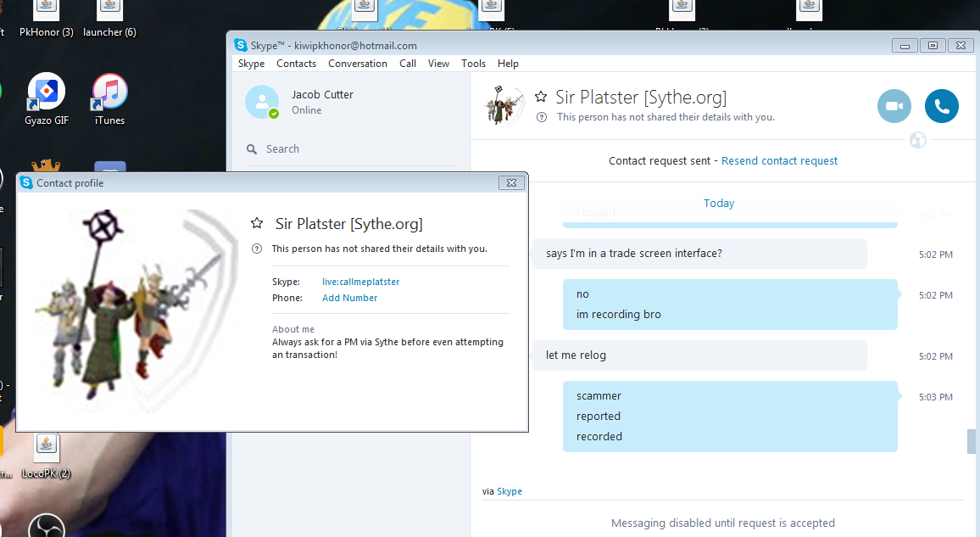Viewport: 980px width, 537px height.
Task: Click the Add Number link
Action: [349, 299]
